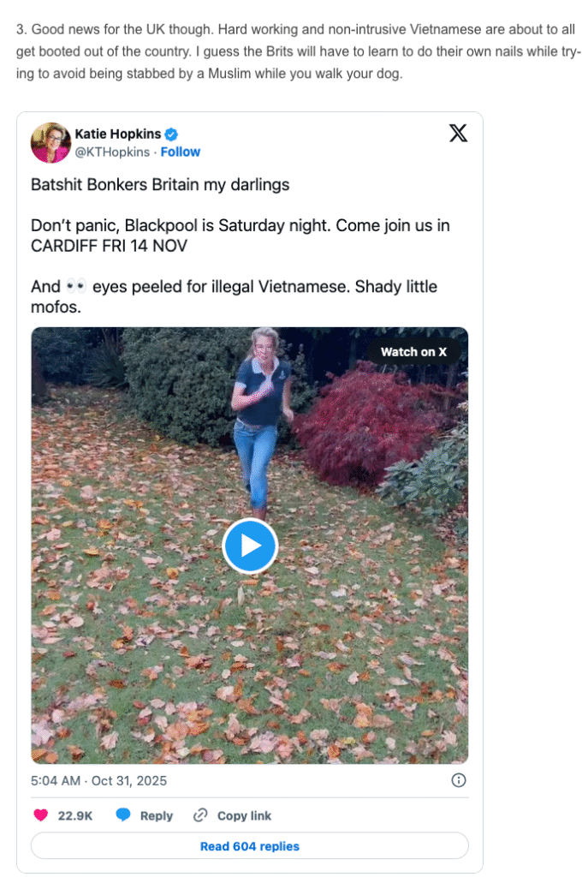Click the Copy link text
588x877 pixels.
[x=244, y=815]
